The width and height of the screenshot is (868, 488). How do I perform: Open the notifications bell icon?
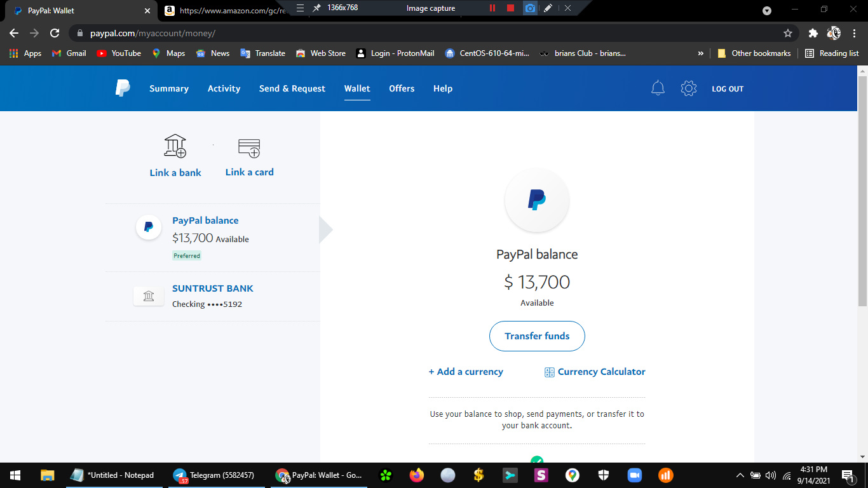658,88
